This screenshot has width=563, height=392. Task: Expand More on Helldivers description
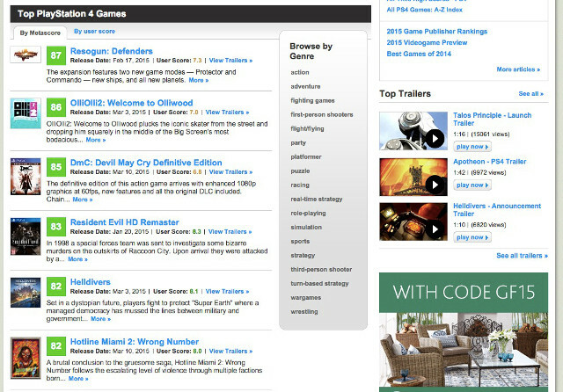click(x=100, y=318)
